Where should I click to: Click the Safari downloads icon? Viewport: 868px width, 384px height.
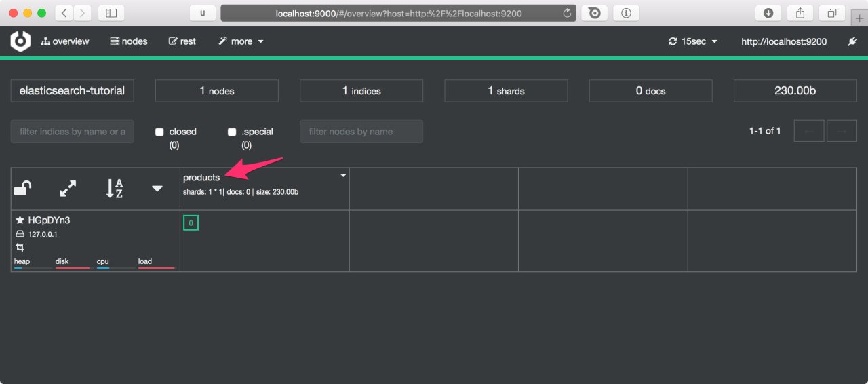pyautogui.click(x=768, y=13)
